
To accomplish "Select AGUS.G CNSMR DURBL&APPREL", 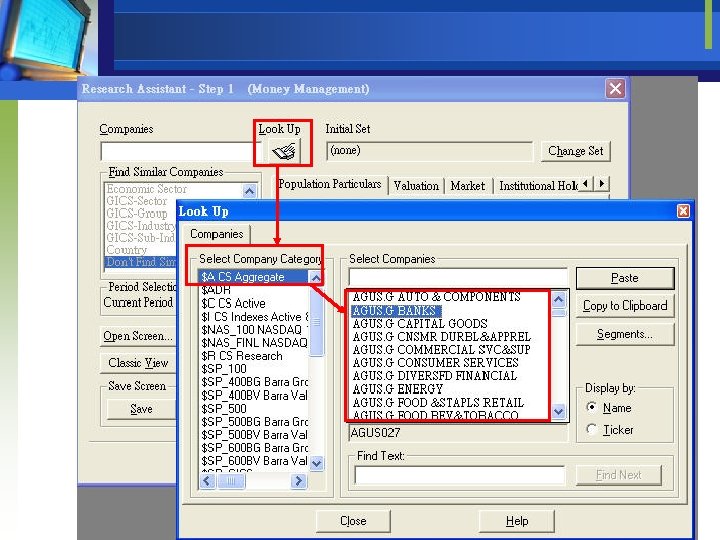I will tap(441, 337).
